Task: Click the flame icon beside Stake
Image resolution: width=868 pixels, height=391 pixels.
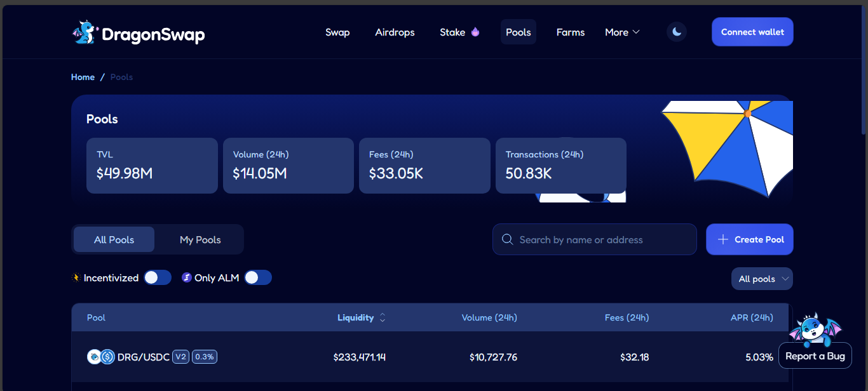Action: [475, 32]
